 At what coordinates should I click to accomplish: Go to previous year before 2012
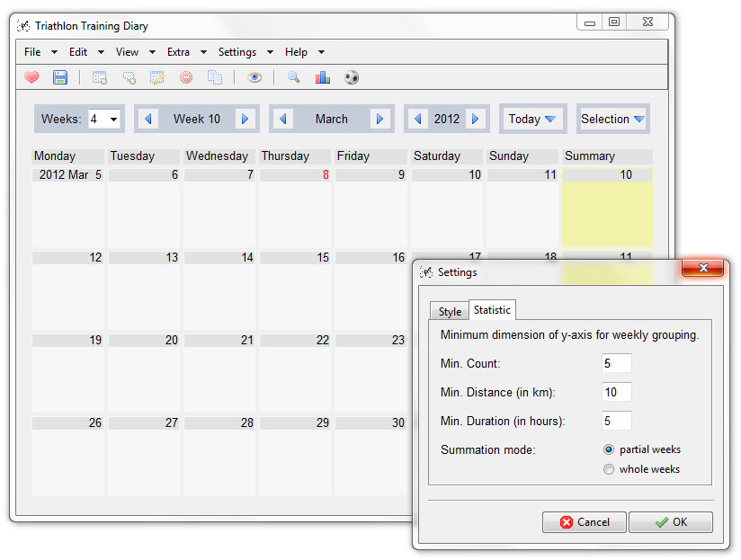point(418,119)
